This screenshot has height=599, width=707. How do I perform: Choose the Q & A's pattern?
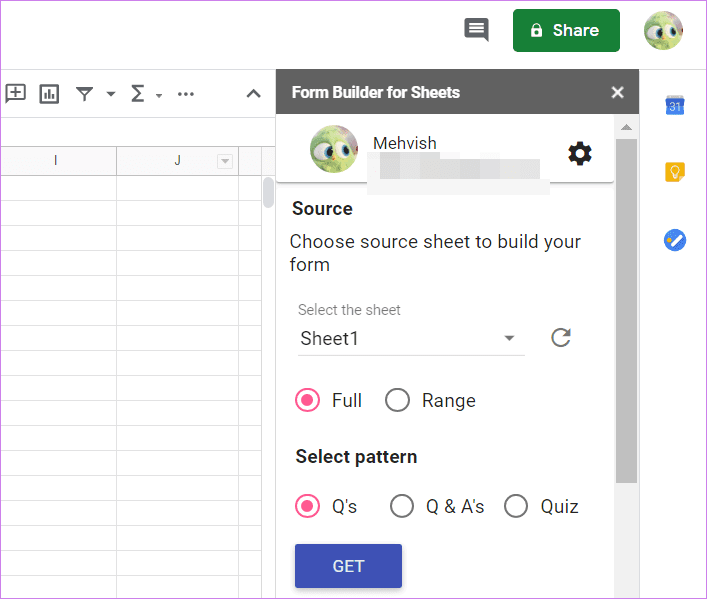click(402, 506)
